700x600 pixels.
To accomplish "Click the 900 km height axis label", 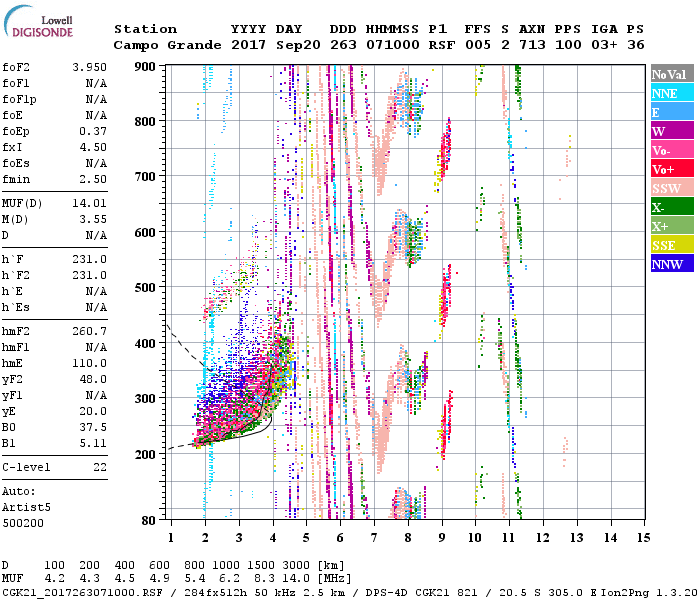I will pos(145,67).
